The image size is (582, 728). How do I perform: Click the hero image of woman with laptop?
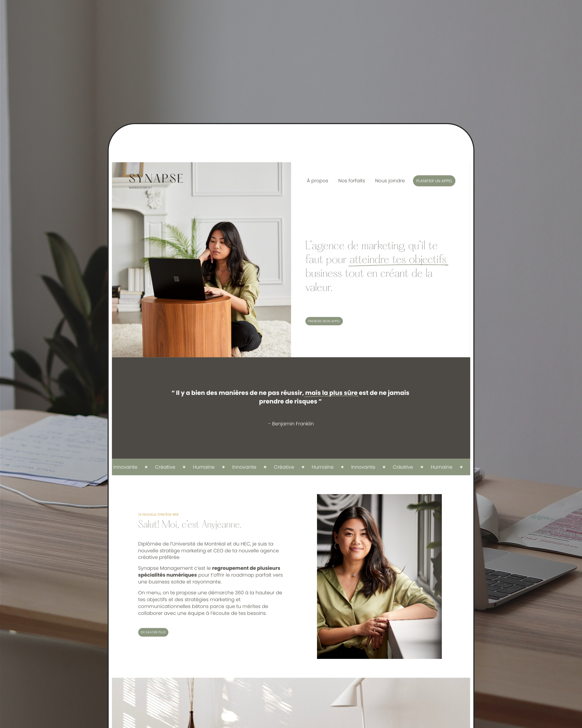(202, 258)
